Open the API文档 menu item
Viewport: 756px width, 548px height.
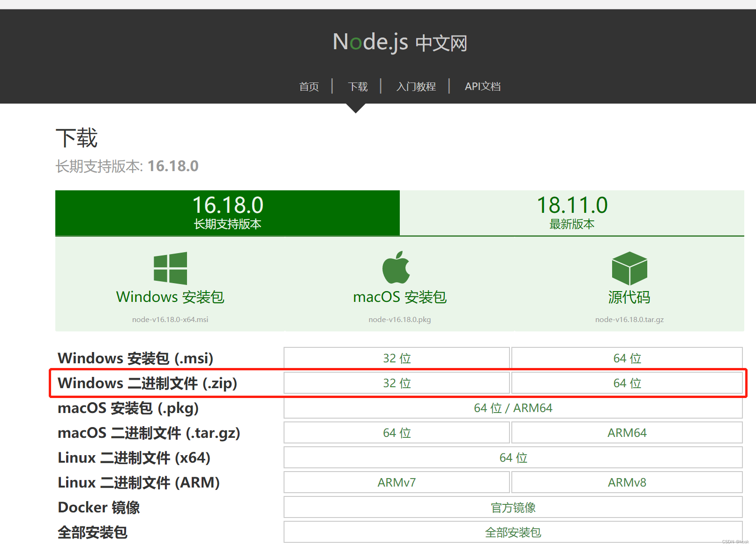point(483,87)
